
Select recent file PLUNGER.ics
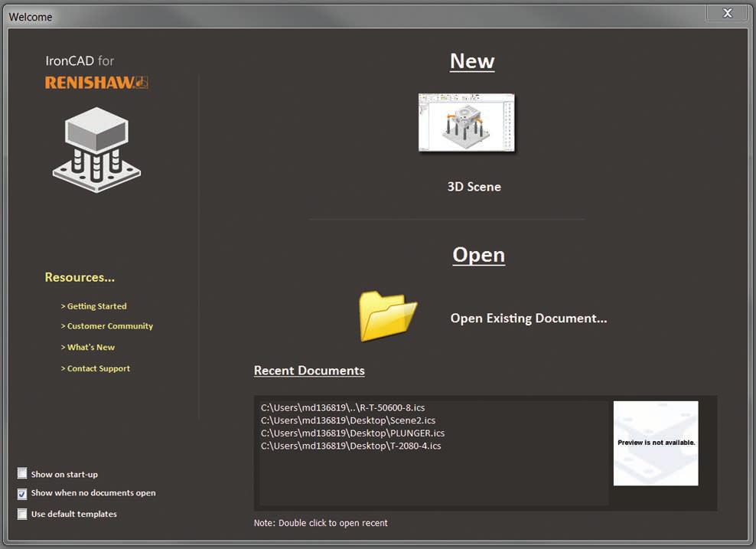(353, 433)
